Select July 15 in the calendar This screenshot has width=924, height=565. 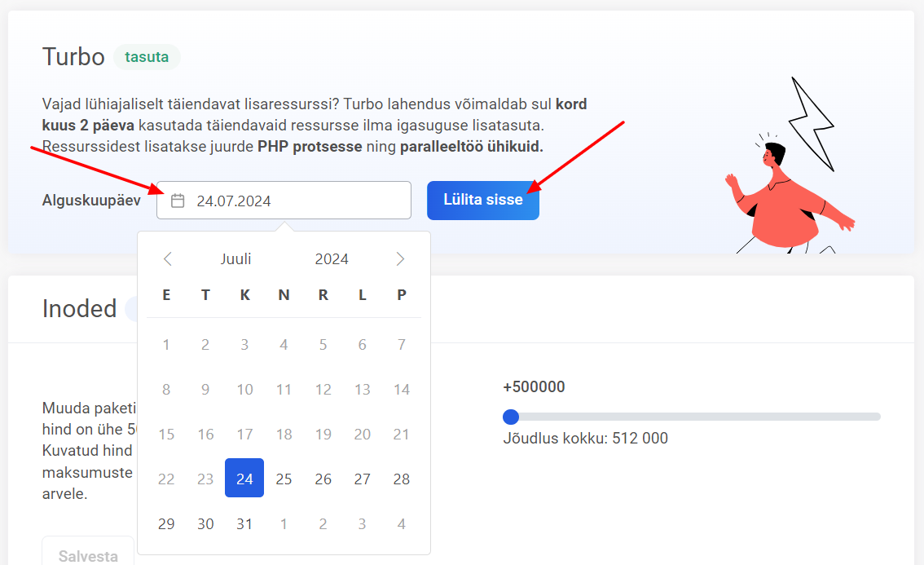tap(166, 434)
